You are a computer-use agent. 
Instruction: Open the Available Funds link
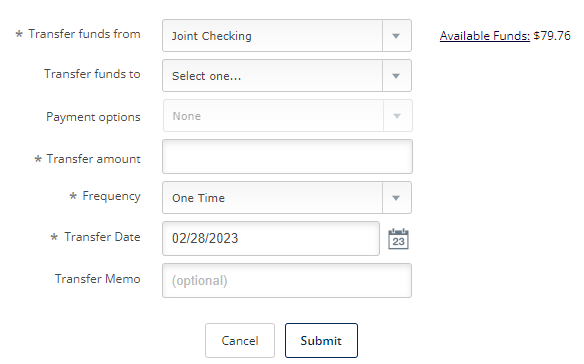coord(485,36)
